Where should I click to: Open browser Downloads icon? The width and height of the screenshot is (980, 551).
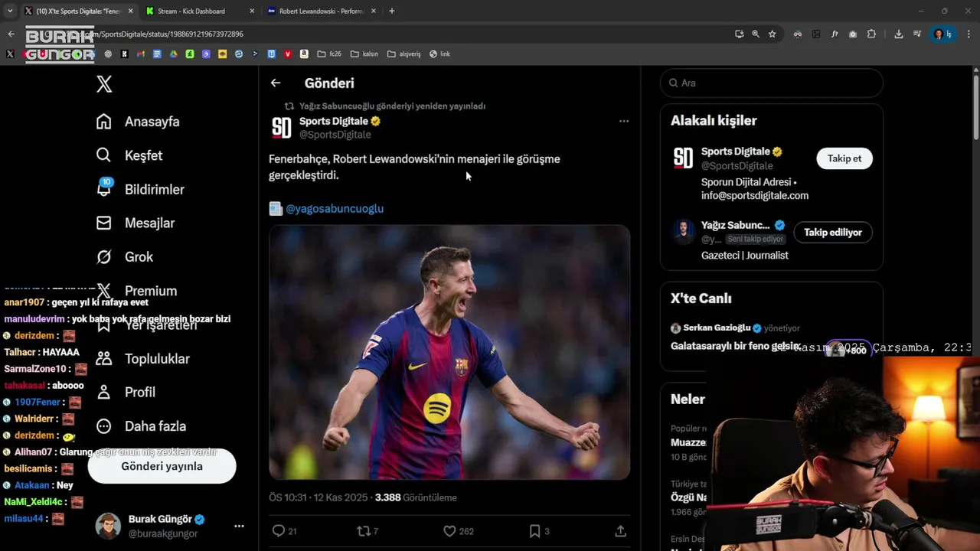899,34
